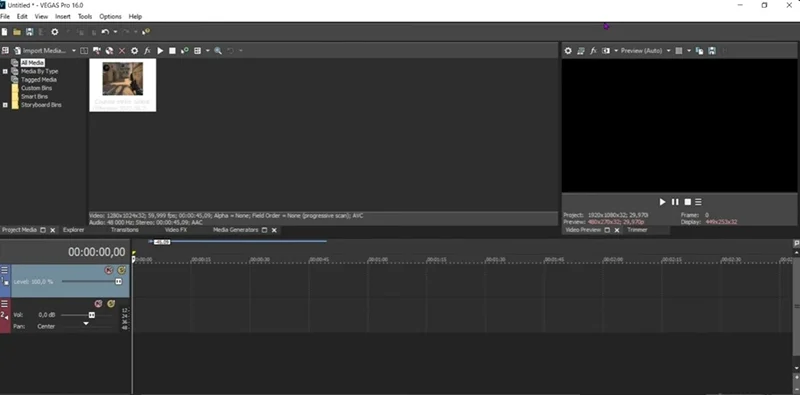Open the View menu
The height and width of the screenshot is (395, 800).
(41, 16)
